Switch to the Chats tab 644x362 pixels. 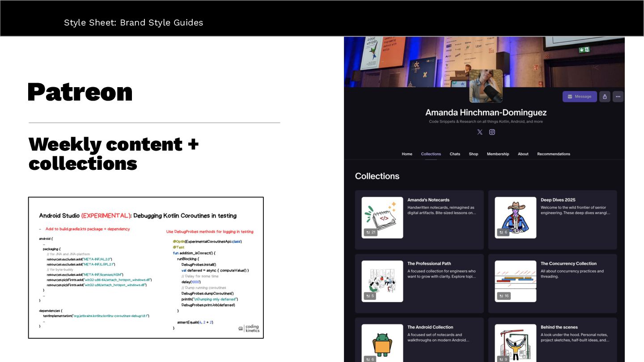pos(455,154)
